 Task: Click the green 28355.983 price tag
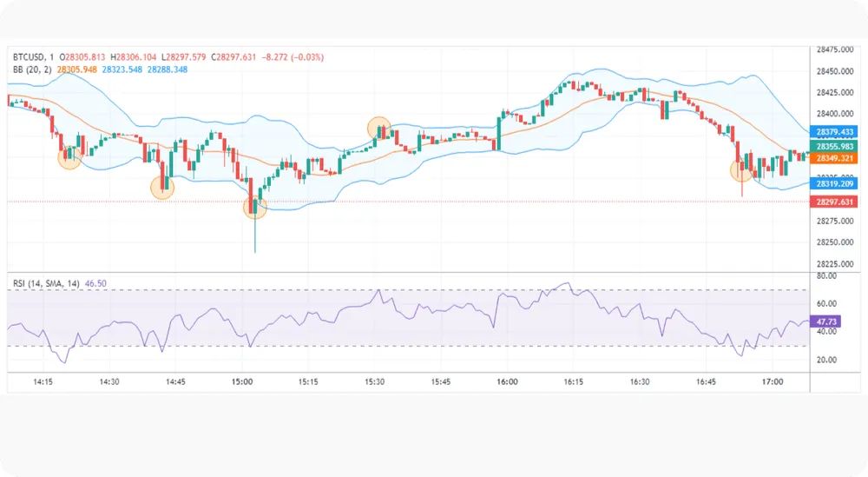tap(833, 146)
